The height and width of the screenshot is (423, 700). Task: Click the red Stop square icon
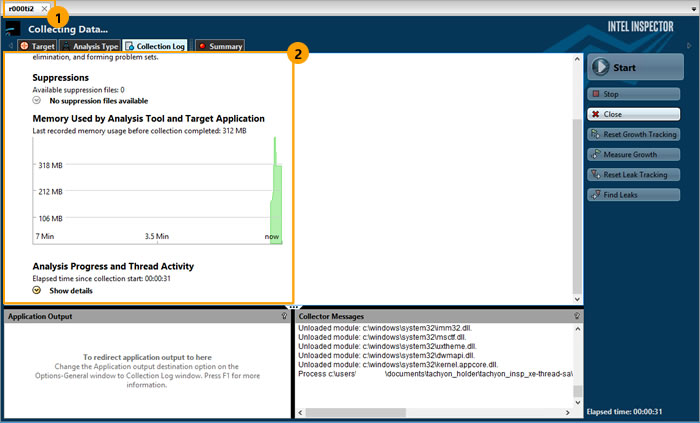[596, 94]
